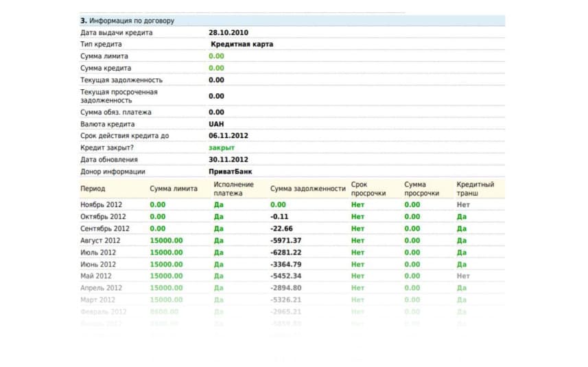Click the green "закрыт" status text
Viewport: 588px width, 367px height.
pos(222,147)
